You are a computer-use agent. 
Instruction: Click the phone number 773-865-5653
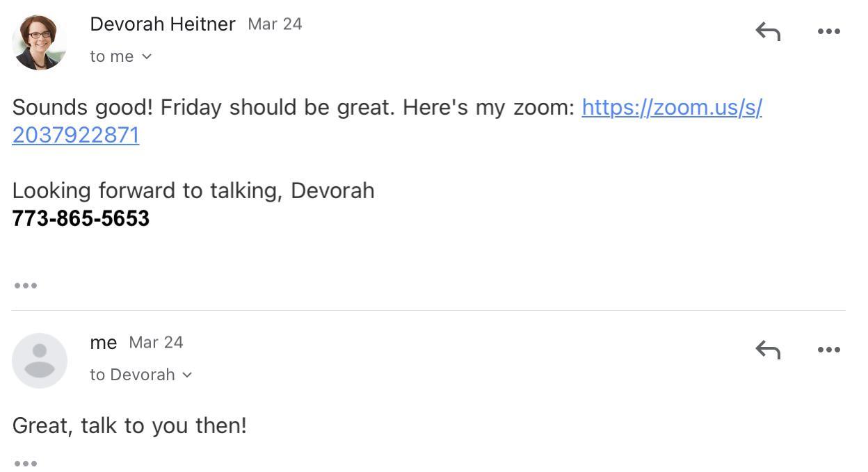click(81, 218)
